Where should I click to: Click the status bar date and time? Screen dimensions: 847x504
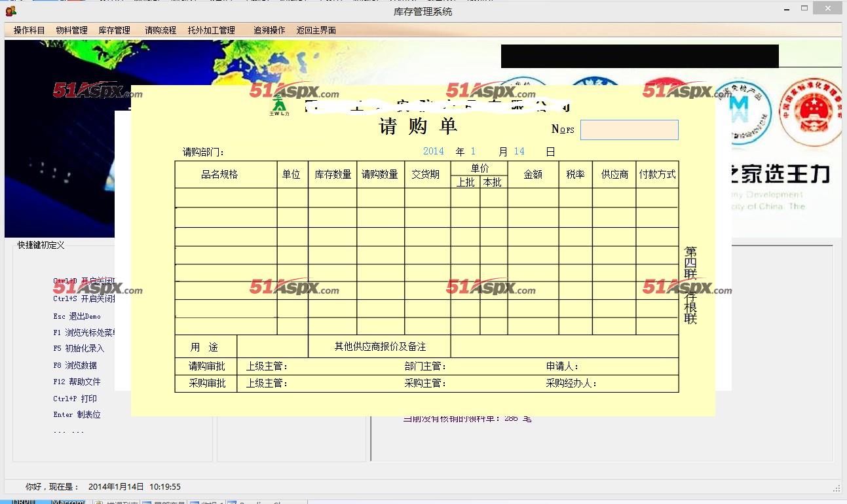point(134,487)
